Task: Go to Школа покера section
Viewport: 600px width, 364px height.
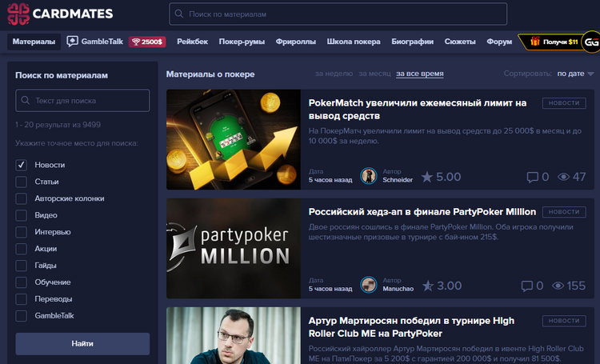Action: click(354, 42)
